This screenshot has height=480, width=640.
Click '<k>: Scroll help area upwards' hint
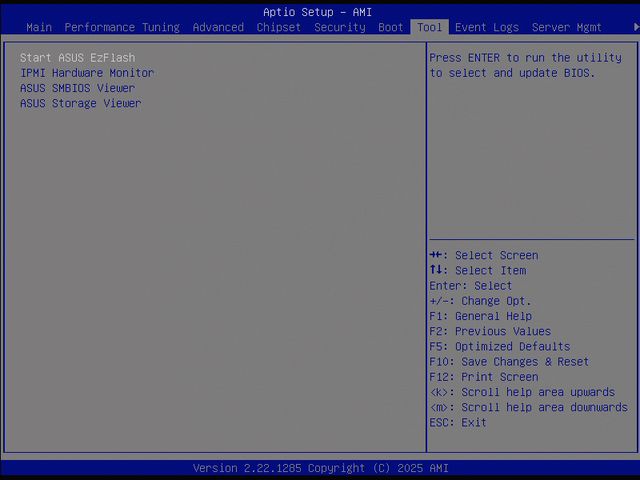[522, 392]
